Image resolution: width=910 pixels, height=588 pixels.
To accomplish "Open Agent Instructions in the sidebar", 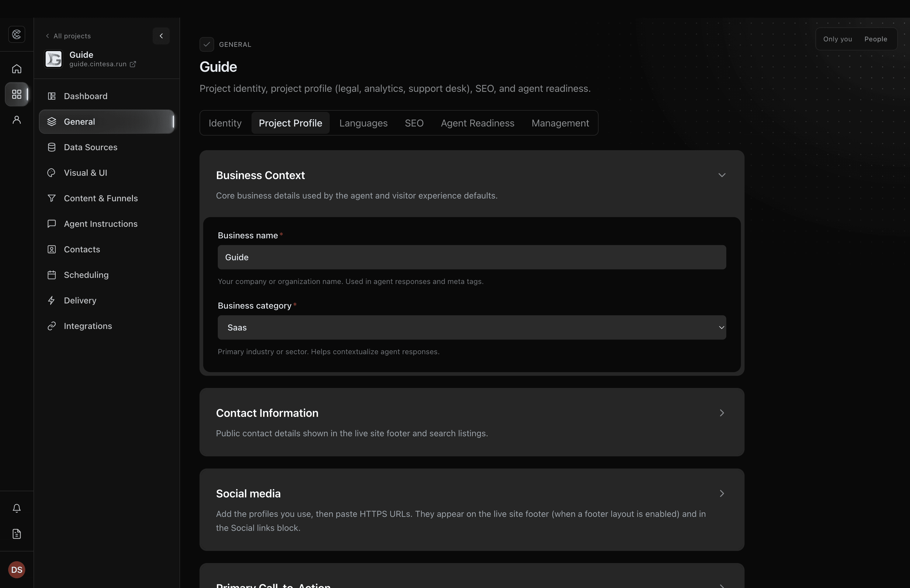I will [x=107, y=224].
